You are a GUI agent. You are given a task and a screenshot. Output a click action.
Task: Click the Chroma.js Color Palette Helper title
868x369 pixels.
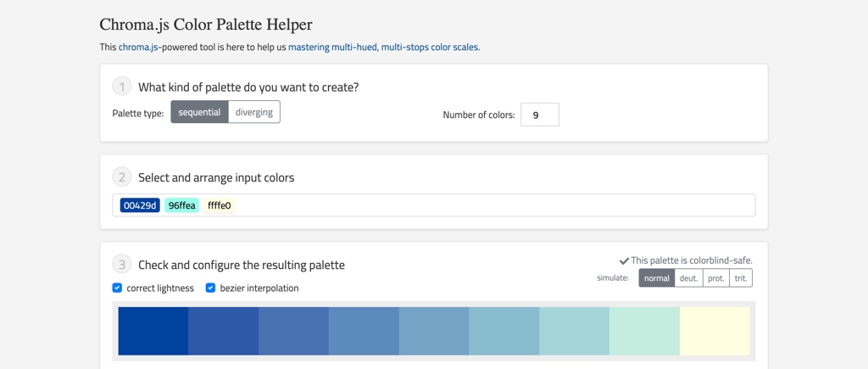point(206,25)
